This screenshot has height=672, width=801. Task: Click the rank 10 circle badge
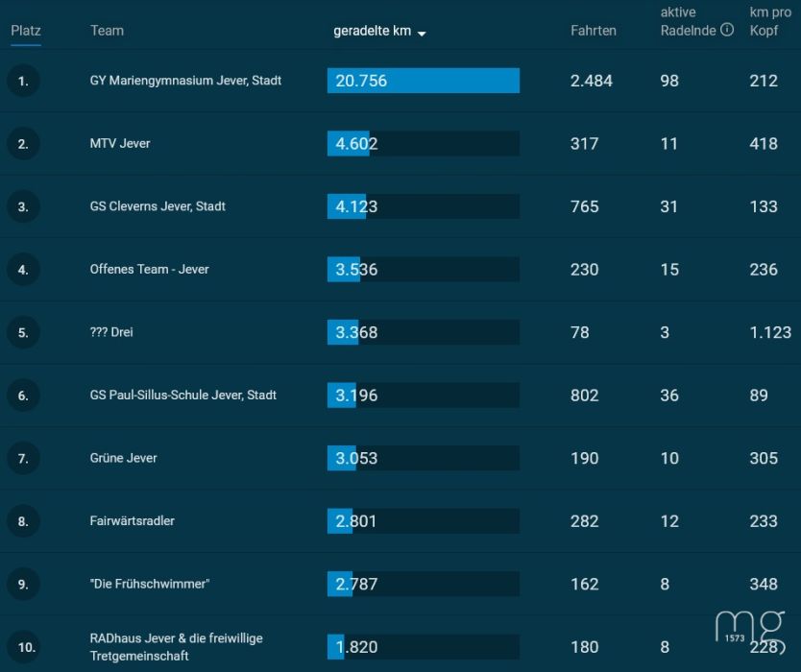(23, 647)
